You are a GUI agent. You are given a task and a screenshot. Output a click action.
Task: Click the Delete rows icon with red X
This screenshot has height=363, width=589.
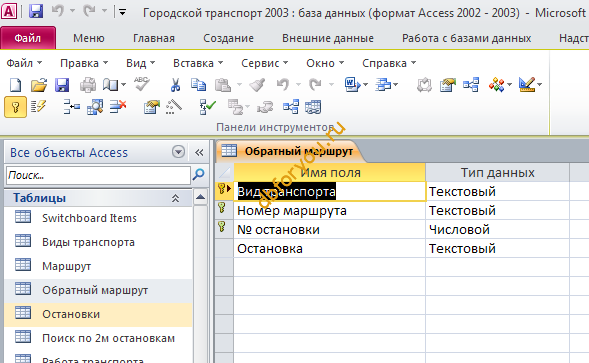pos(118,107)
